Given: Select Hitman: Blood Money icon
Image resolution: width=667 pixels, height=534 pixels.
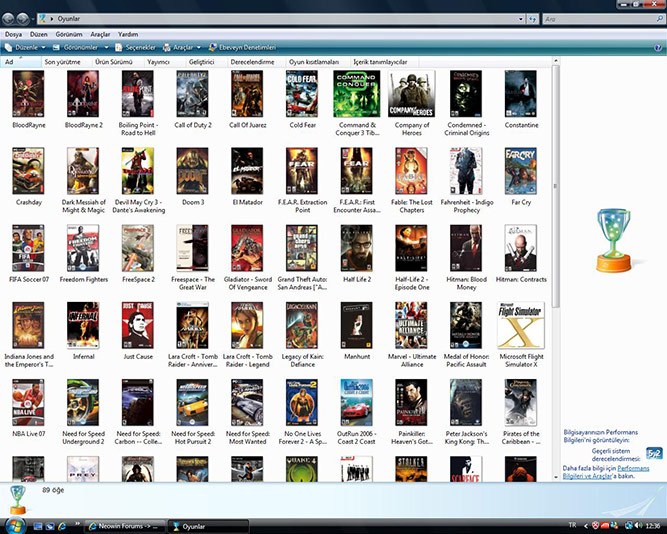Looking at the screenshot, I should pyautogui.click(x=466, y=248).
